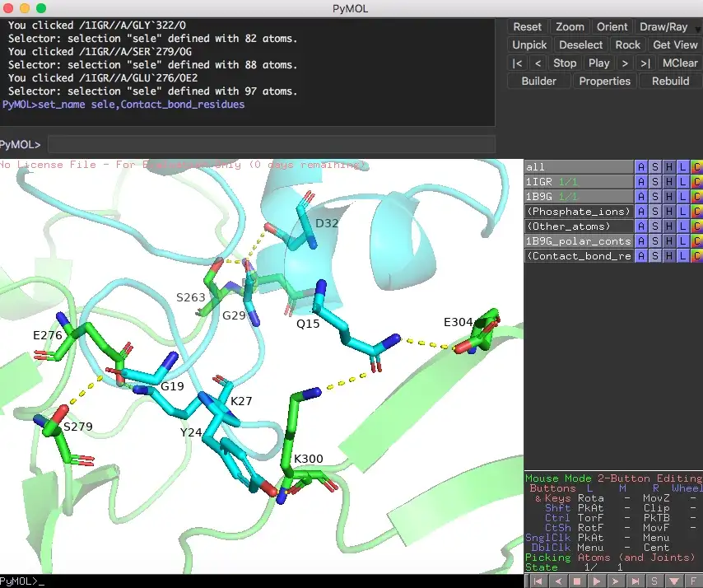Click the Builder button
Image resolution: width=703 pixels, height=588 pixels.
(538, 81)
